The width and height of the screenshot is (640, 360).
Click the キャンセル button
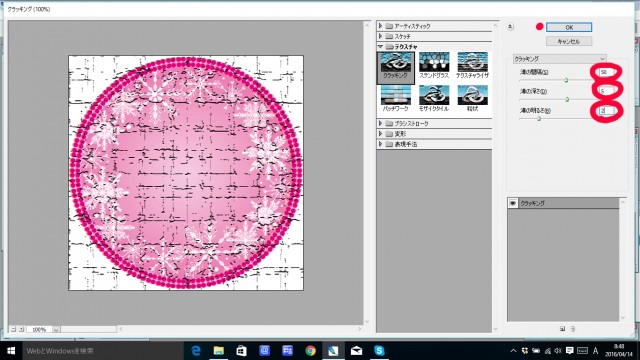click(x=569, y=41)
